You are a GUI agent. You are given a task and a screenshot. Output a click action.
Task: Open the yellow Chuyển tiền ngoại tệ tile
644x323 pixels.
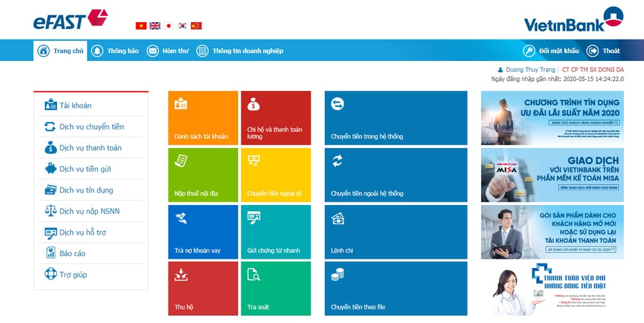(x=276, y=176)
